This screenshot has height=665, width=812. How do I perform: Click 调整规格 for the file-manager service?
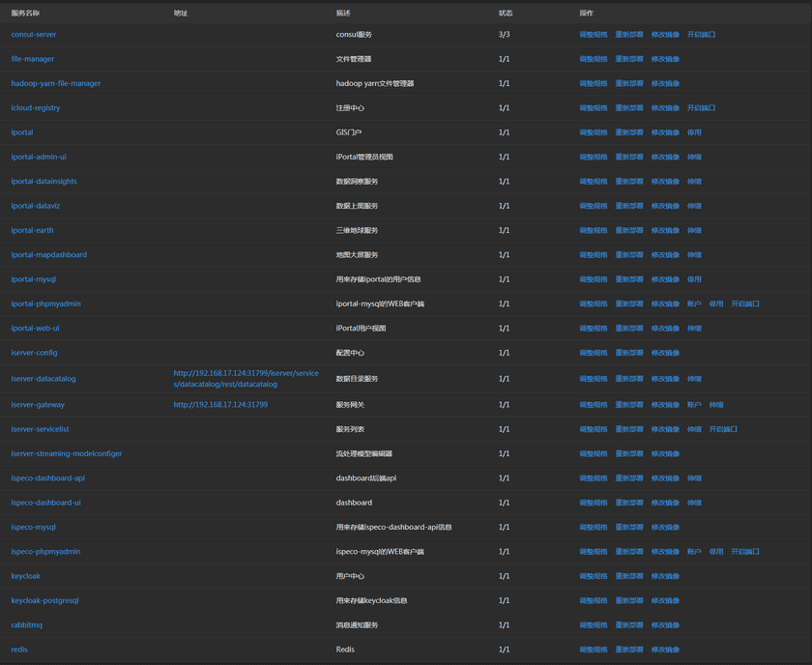click(x=592, y=58)
